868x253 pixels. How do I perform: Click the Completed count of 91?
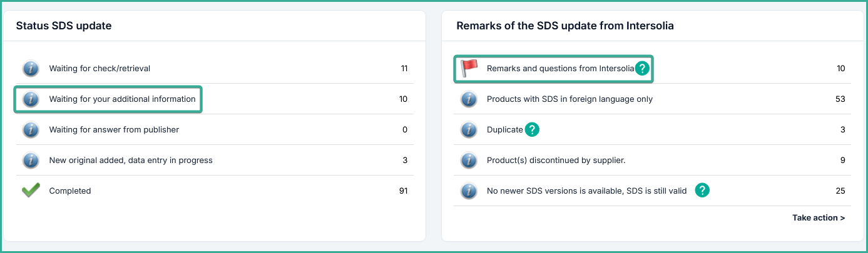click(402, 191)
